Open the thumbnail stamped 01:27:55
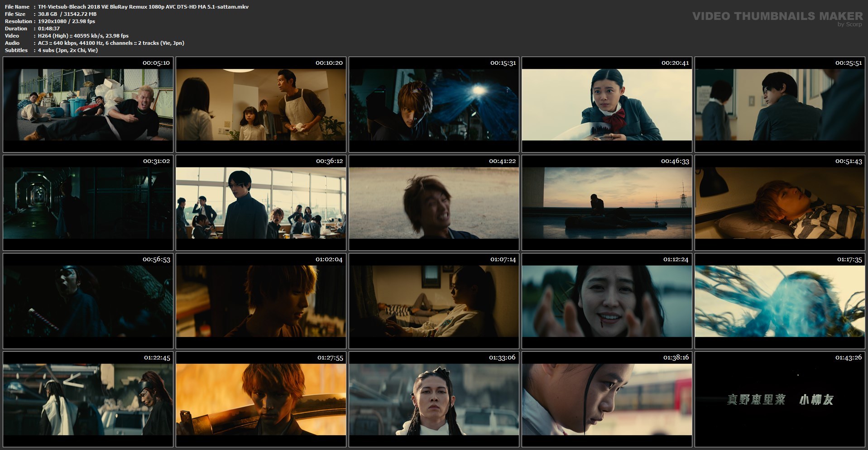This screenshot has width=868, height=450. (x=261, y=399)
